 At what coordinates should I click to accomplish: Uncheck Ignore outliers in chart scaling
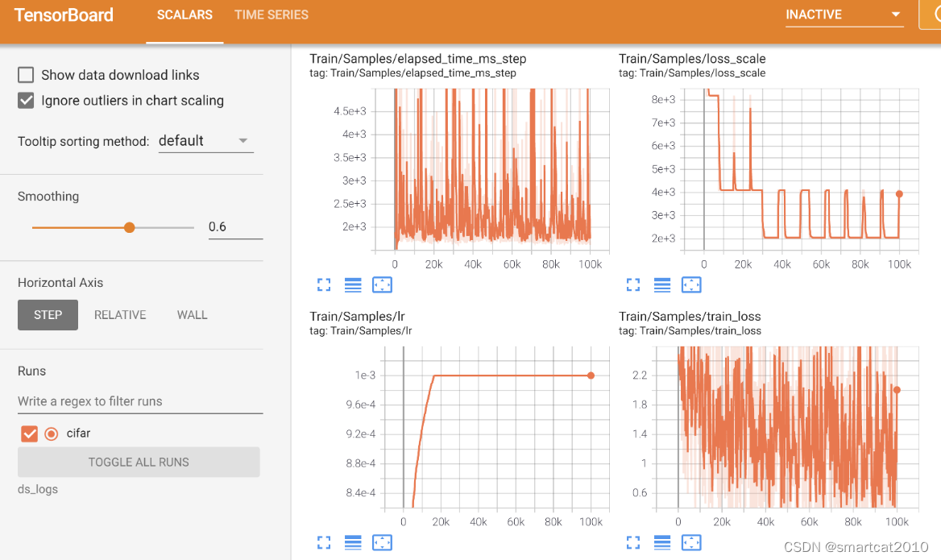[x=26, y=100]
